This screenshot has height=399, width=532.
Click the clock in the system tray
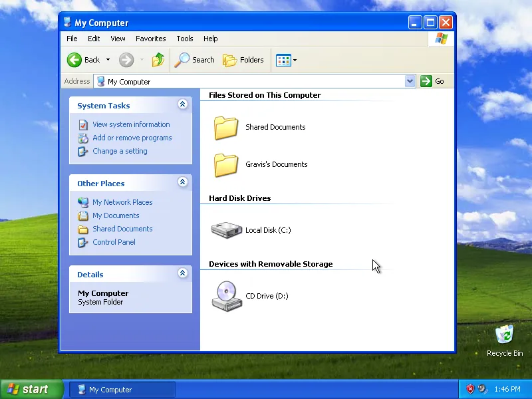pos(507,389)
